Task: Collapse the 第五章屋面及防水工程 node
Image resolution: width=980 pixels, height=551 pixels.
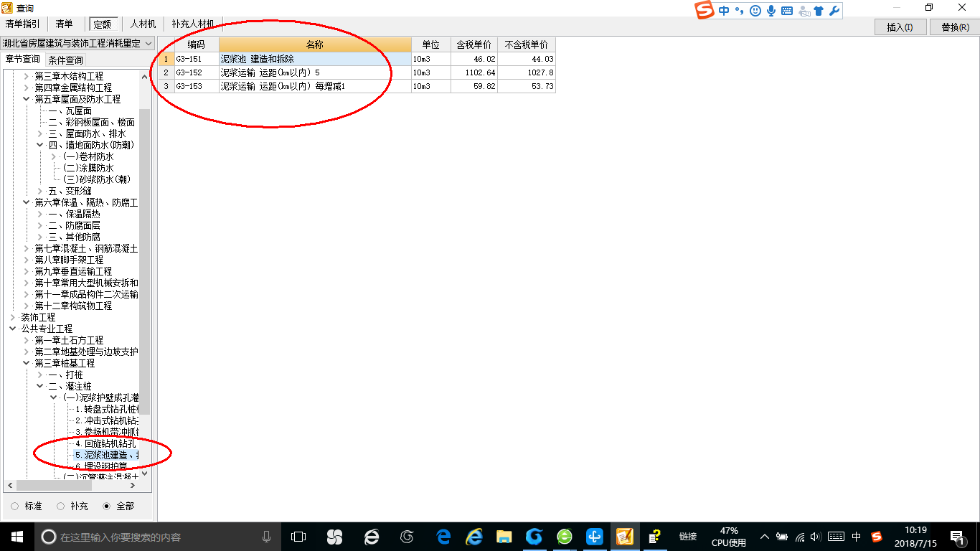Action: coord(27,99)
